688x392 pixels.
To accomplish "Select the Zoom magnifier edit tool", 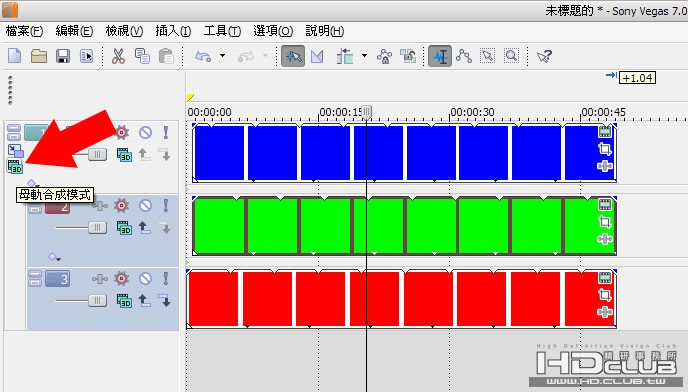I will (512, 56).
